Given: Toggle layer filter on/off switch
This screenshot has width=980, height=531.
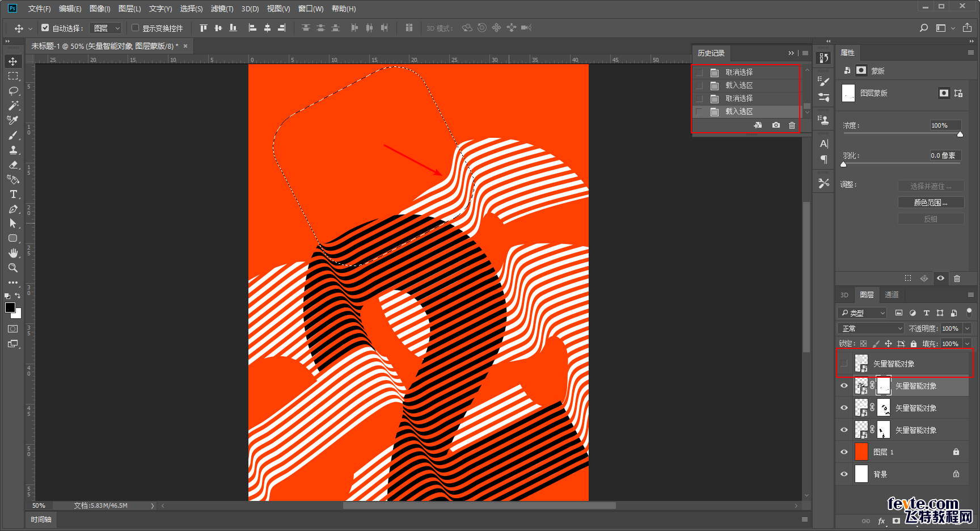Looking at the screenshot, I should (969, 312).
